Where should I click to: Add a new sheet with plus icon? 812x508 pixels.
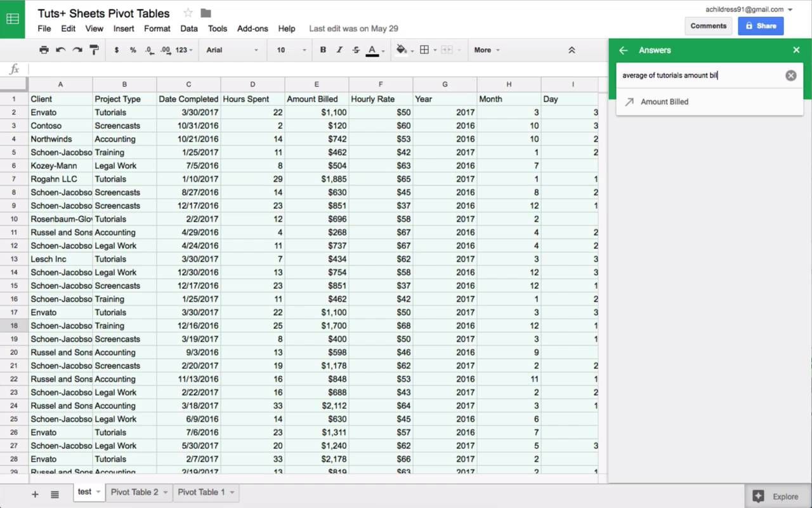point(35,495)
